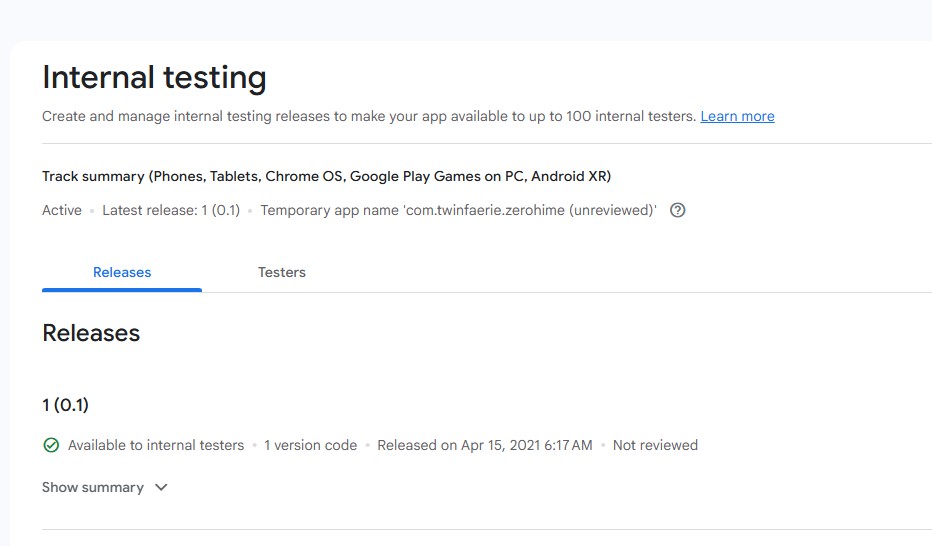This screenshot has height=546, width=932.
Task: Click the Active track status label
Action: pos(62,210)
